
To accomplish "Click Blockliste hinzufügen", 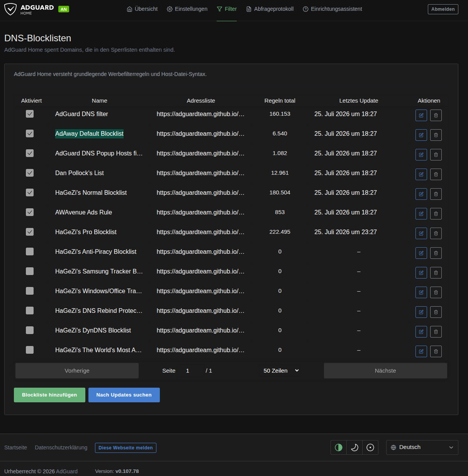I will pos(49,395).
